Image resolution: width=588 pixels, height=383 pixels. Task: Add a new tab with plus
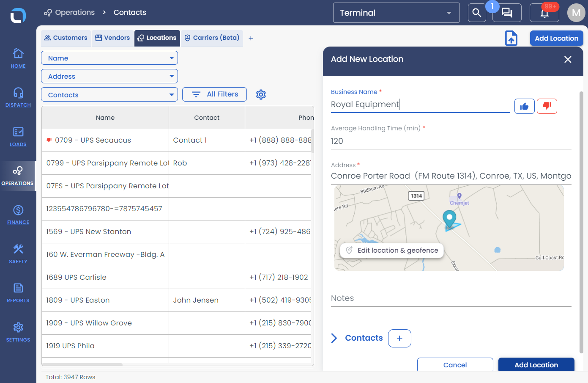pos(251,38)
